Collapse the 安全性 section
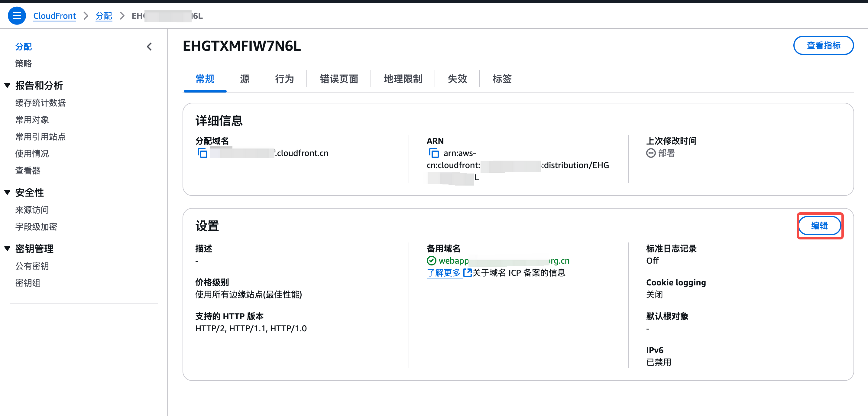The height and width of the screenshot is (416, 868). click(8, 192)
